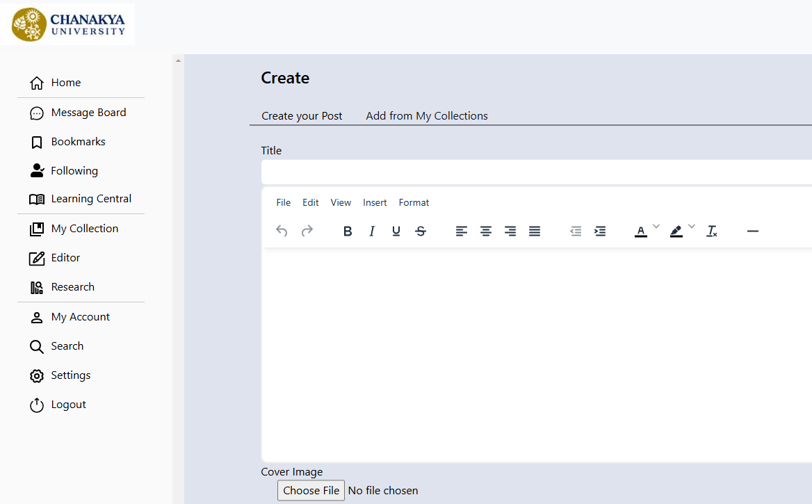The width and height of the screenshot is (812, 504).
Task: Justify the paragraph text
Action: point(535,231)
